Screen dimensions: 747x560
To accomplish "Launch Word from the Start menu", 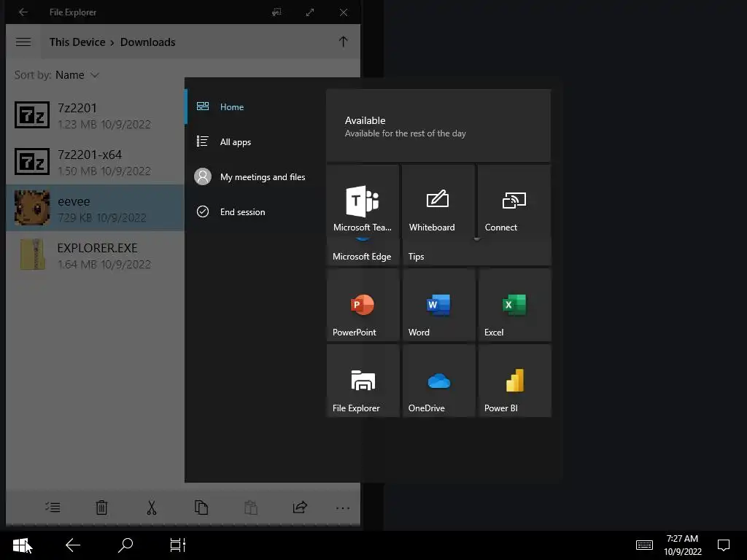I will (x=438, y=305).
